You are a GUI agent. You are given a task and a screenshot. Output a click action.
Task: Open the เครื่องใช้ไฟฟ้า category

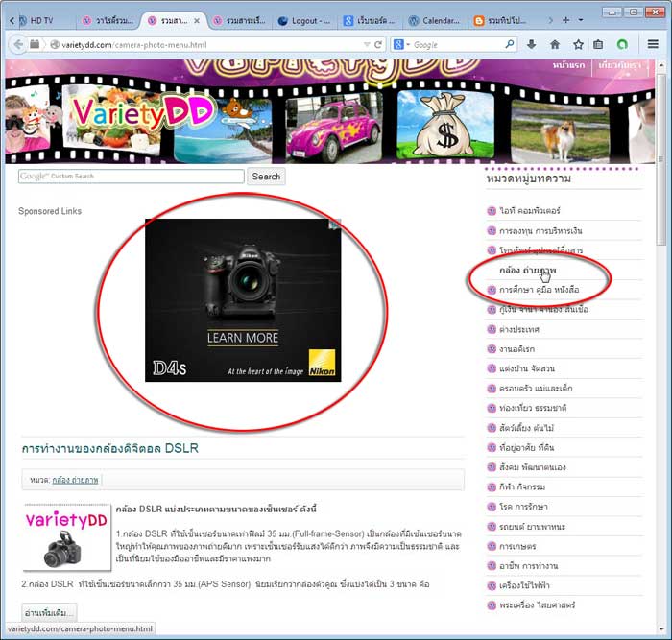click(524, 585)
